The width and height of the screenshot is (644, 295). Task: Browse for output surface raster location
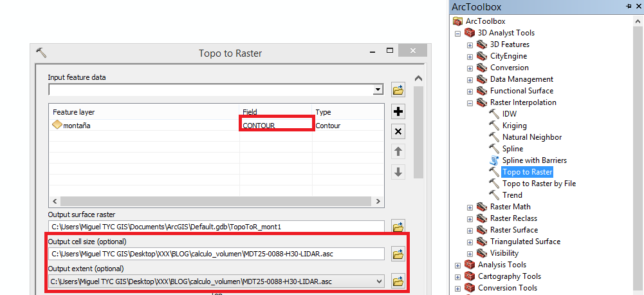pyautogui.click(x=398, y=227)
